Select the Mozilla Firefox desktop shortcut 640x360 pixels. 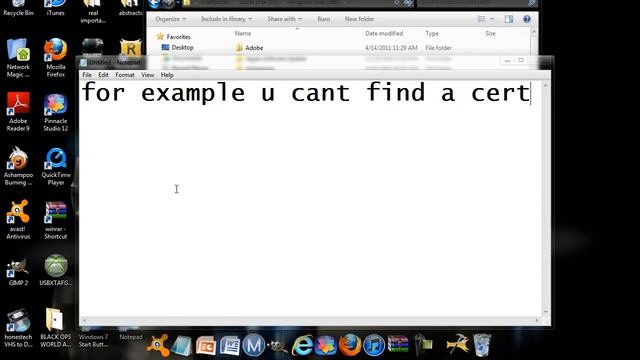pos(56,58)
